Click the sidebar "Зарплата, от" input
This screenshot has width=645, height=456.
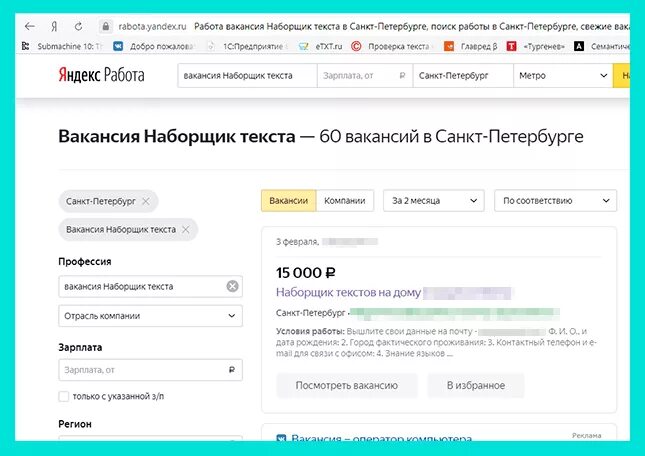(150, 370)
